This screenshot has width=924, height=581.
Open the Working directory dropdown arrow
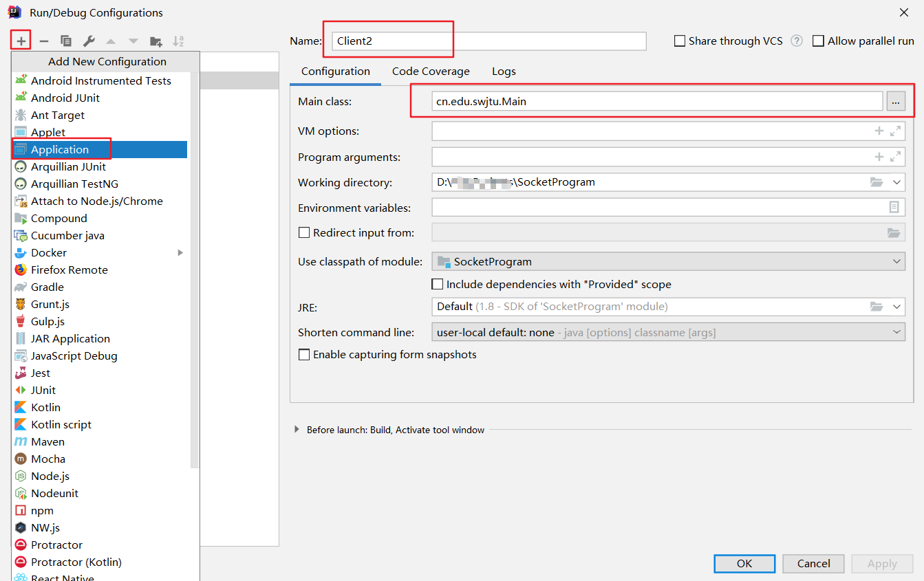[x=896, y=182]
